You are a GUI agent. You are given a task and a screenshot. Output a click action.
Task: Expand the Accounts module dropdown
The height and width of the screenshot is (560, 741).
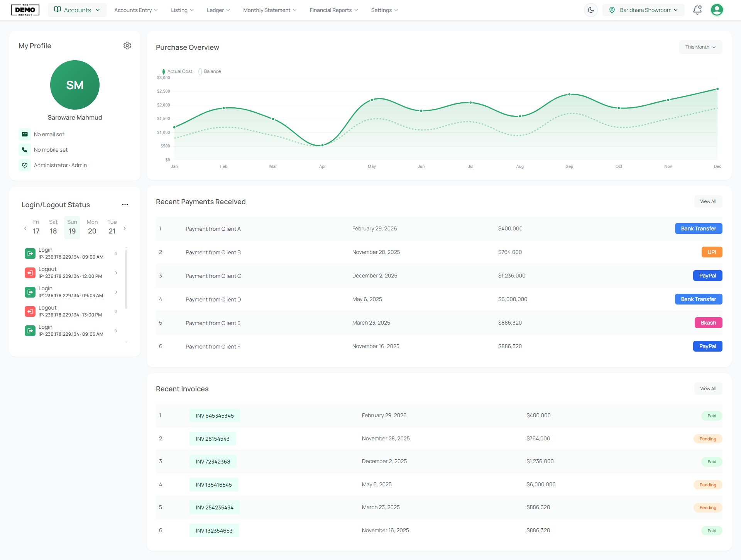(x=77, y=10)
